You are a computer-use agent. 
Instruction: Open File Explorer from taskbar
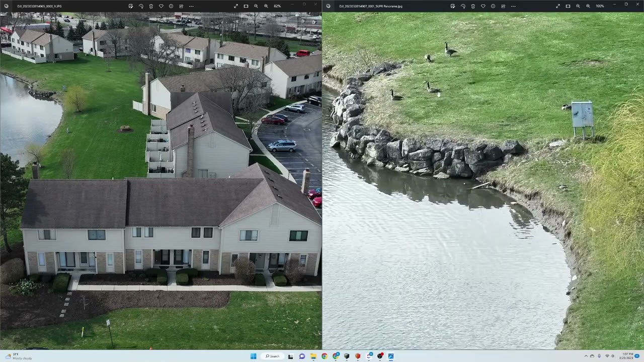coord(313,356)
